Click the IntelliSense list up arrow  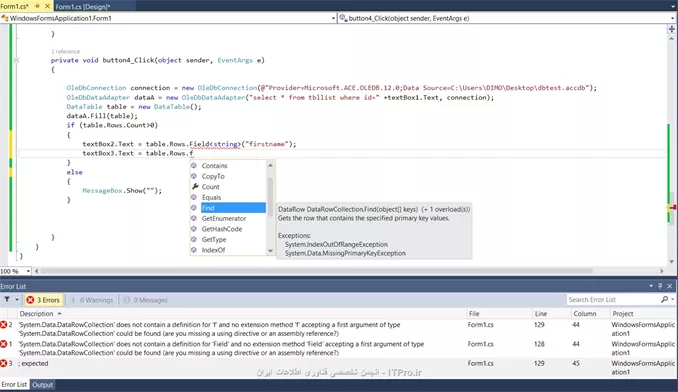270,165
